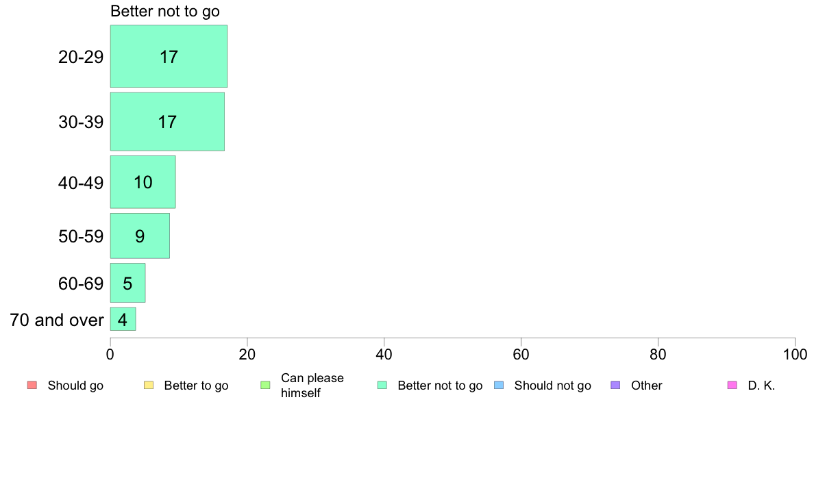Click the Other purple legend swatch
The height and width of the screenshot is (504, 814).
coord(616,385)
